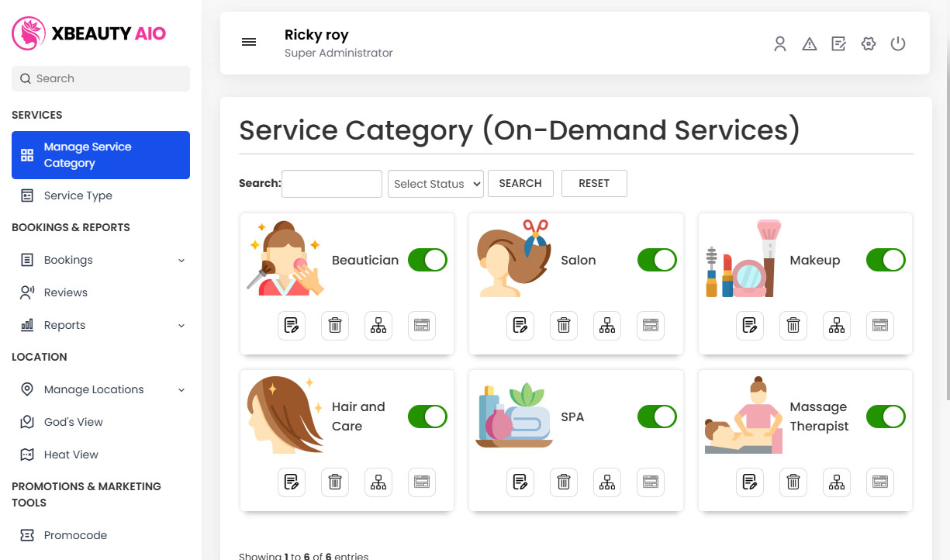This screenshot has height=560, width=950.
Task: Expand the Manage Locations section
Action: click(95, 389)
